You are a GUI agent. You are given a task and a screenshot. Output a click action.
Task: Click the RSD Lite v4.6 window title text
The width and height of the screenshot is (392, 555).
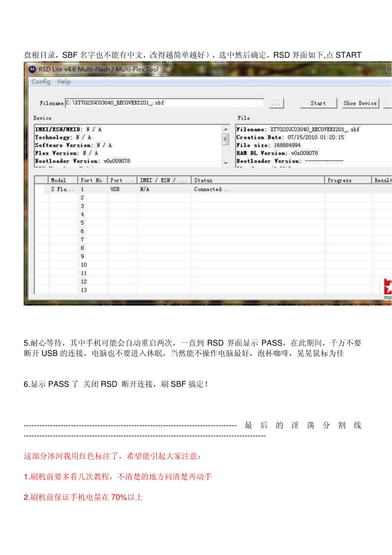pyautogui.click(x=98, y=69)
